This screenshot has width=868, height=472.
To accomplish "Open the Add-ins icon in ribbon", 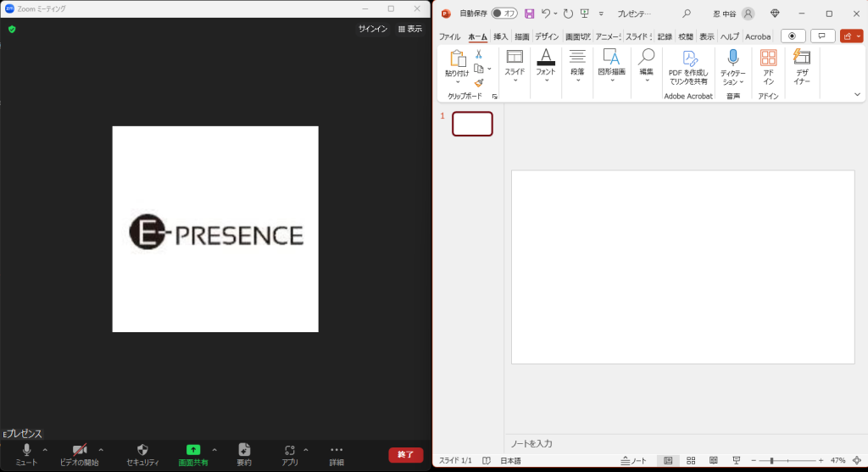I will tap(768, 67).
